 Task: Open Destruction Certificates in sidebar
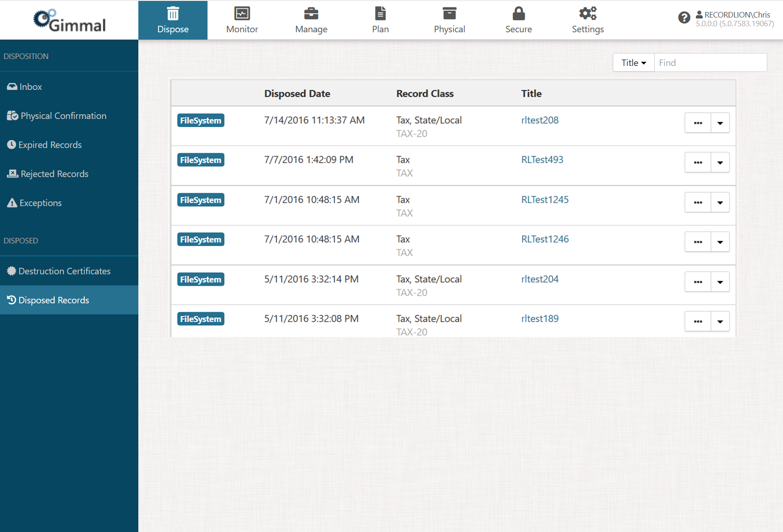(x=64, y=271)
